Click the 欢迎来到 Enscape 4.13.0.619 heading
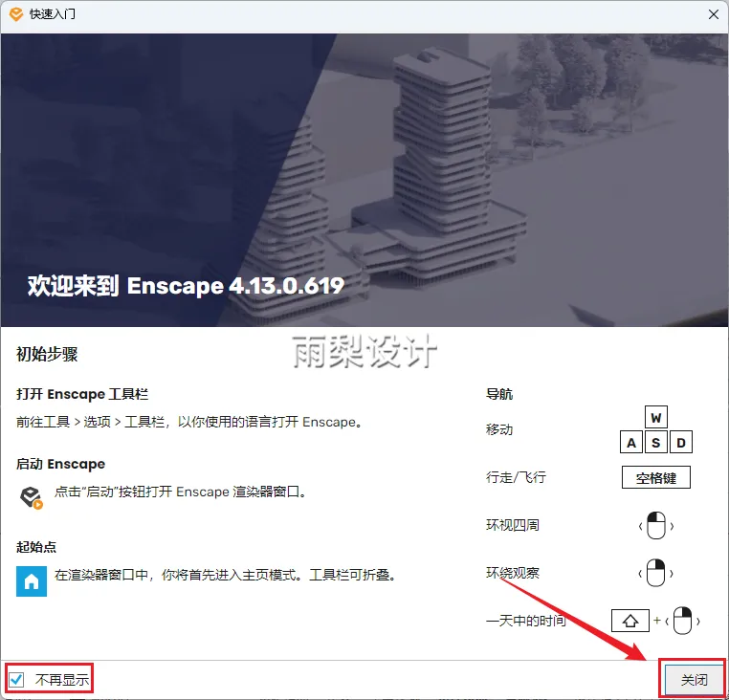The width and height of the screenshot is (729, 700). click(x=186, y=285)
